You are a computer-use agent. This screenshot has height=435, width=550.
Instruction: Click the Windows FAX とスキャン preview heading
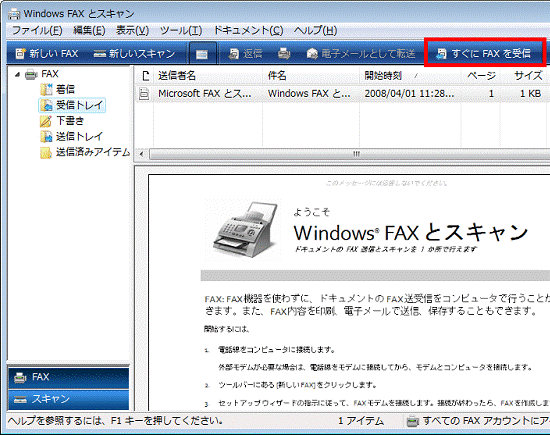[x=411, y=232]
